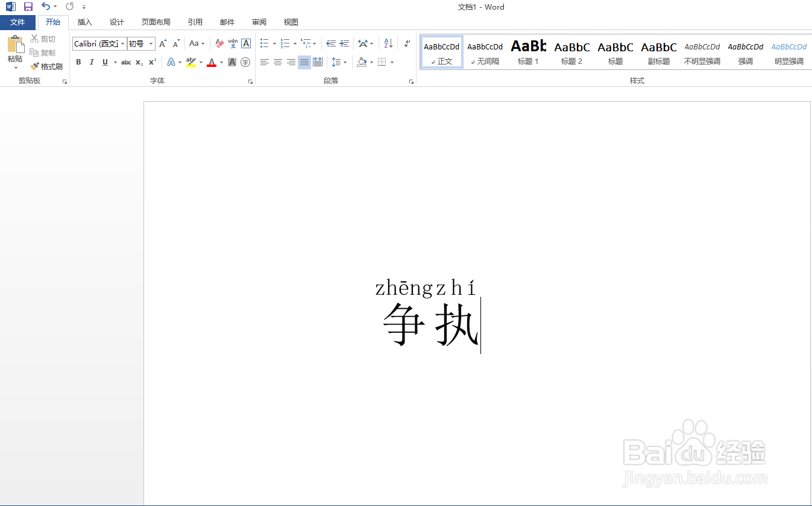
Task: Increase the paragraph indent
Action: tap(344, 43)
